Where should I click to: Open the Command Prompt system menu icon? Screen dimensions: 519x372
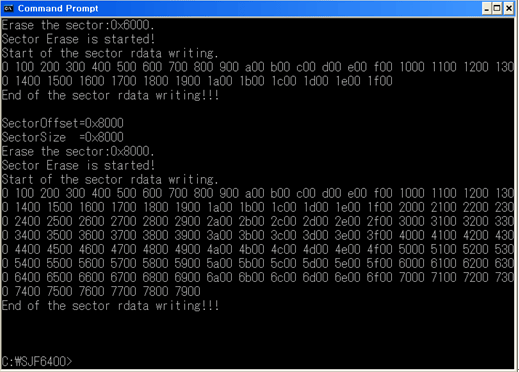click(8, 8)
